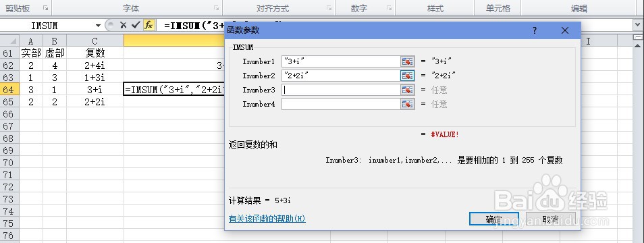Open number group dialog launcher
The image size is (644, 243).
click(x=389, y=8)
